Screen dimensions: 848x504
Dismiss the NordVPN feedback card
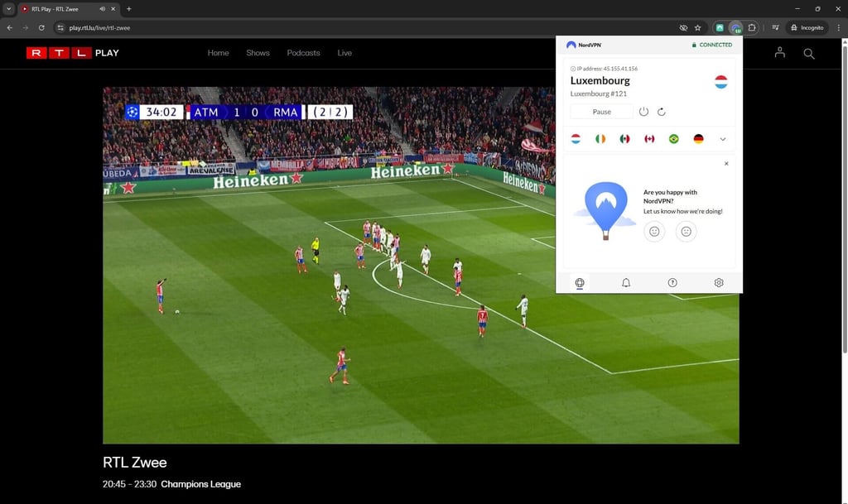726,164
